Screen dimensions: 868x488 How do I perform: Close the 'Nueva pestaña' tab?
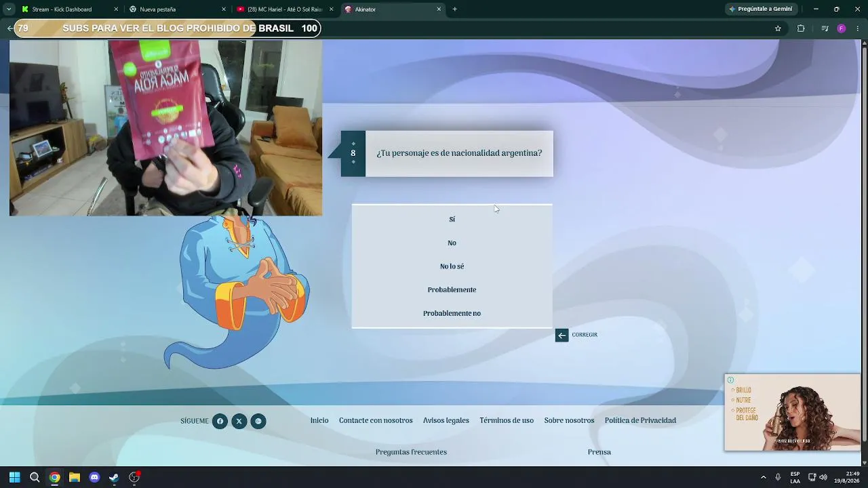pyautogui.click(x=224, y=9)
